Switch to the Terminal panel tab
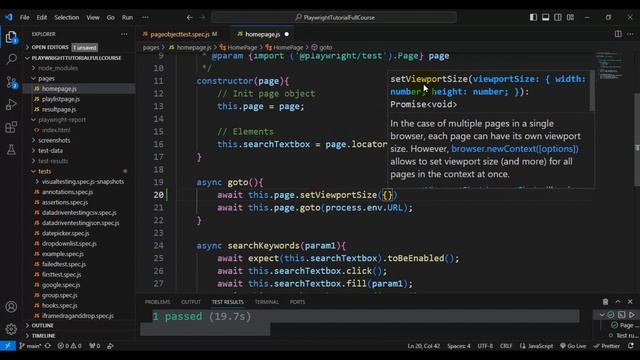 [267, 302]
